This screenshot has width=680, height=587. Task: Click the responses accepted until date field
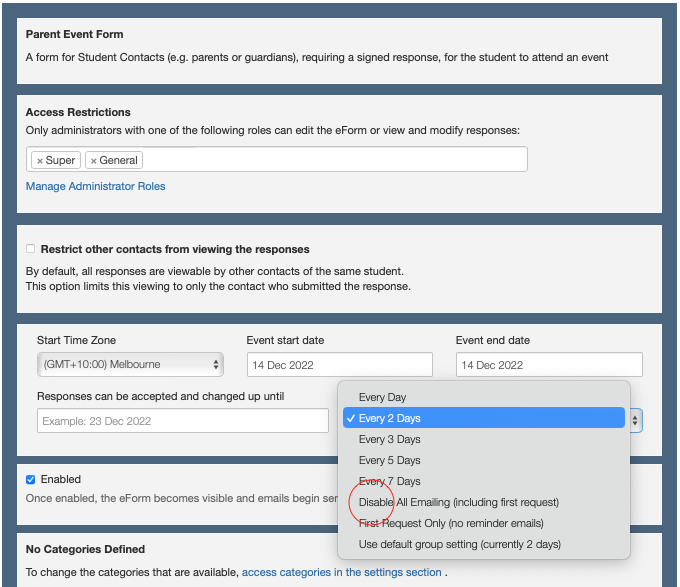[x=182, y=421]
